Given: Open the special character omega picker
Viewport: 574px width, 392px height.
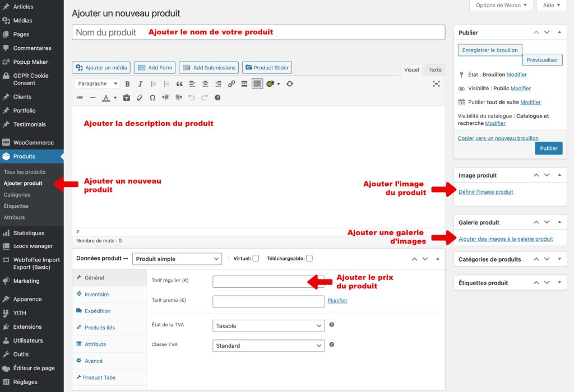Looking at the screenshot, I should point(152,97).
